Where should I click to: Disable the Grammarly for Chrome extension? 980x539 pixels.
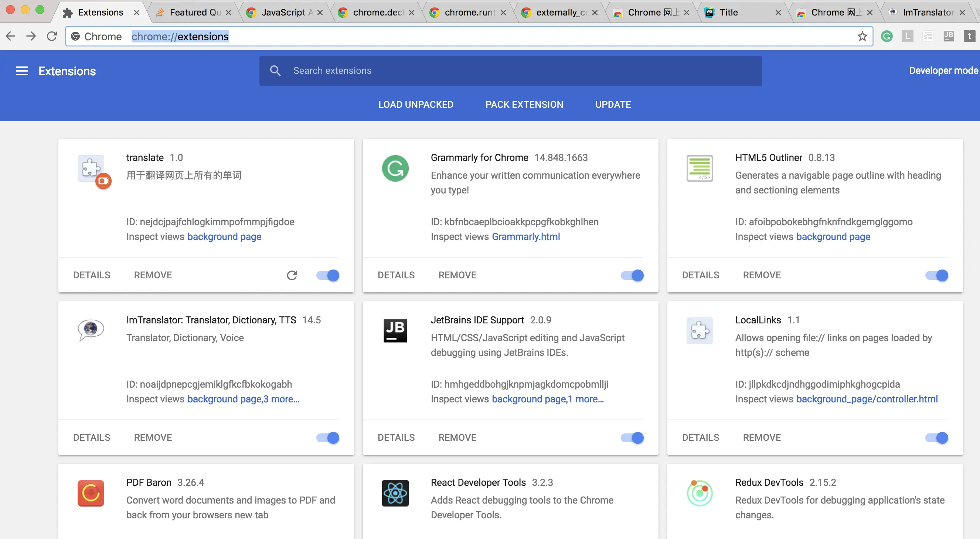[x=632, y=275]
